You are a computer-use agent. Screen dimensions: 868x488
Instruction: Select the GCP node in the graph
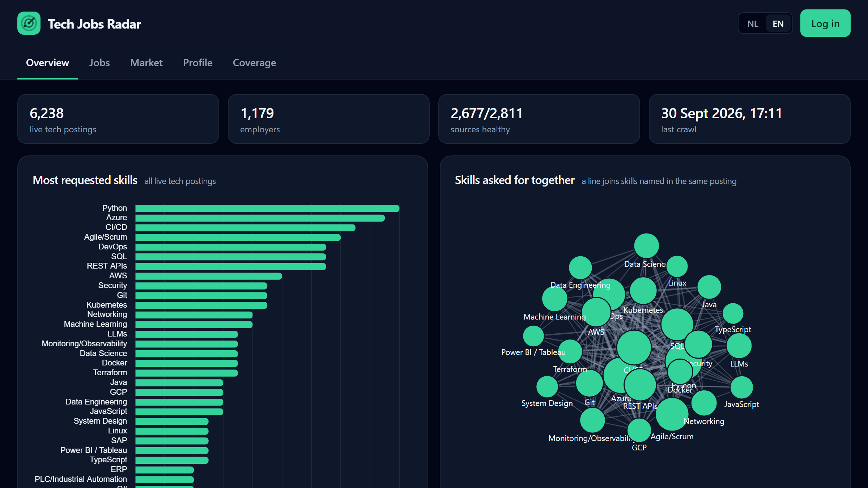tap(639, 430)
